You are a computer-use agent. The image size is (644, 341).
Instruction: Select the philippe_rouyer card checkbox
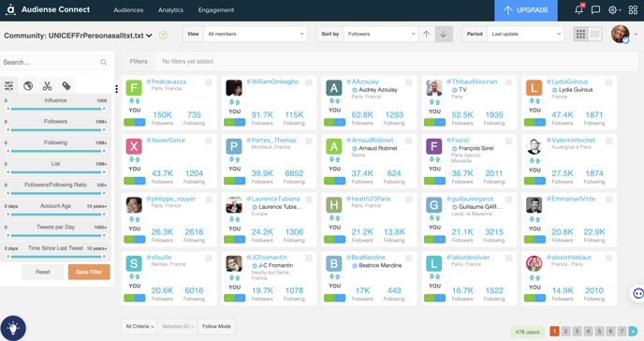tap(209, 200)
